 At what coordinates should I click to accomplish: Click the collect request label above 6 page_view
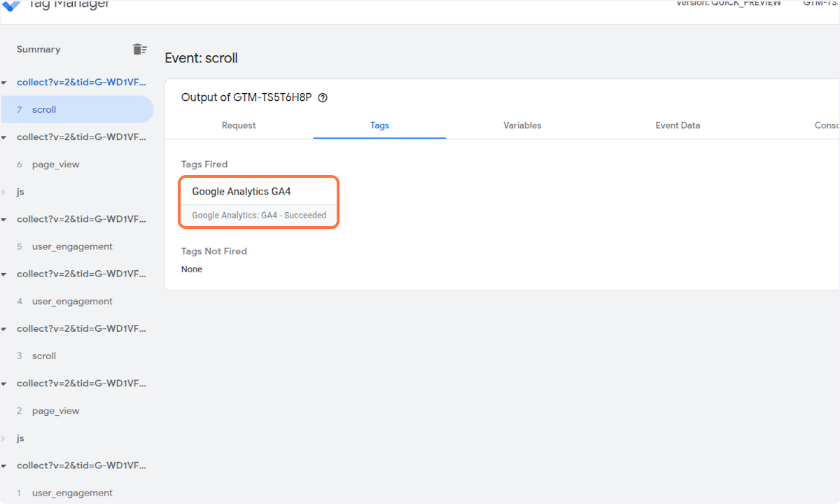coord(82,136)
